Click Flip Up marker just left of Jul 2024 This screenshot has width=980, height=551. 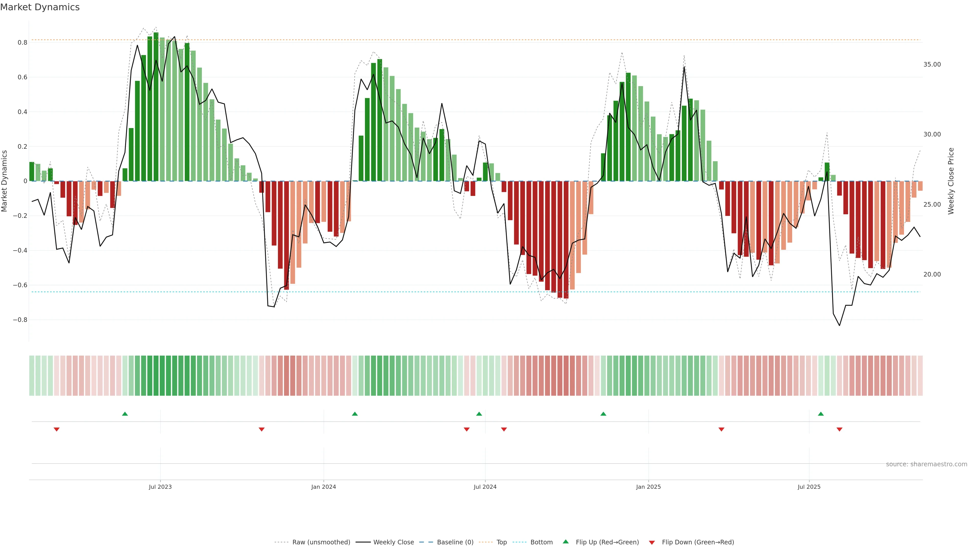[479, 414]
